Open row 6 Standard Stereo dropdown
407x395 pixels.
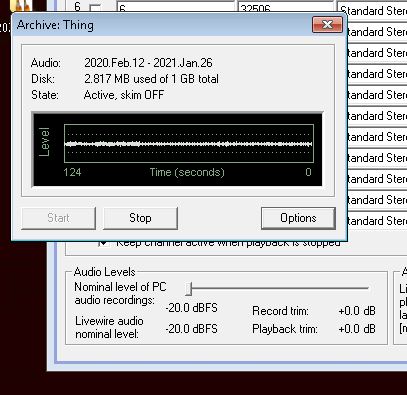[x=372, y=10]
